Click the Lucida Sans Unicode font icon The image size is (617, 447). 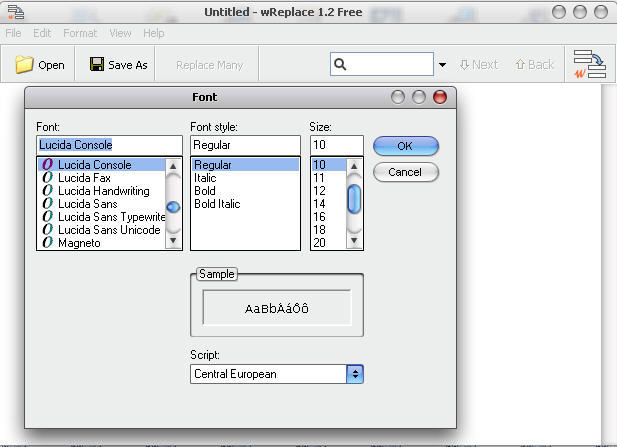pos(48,229)
